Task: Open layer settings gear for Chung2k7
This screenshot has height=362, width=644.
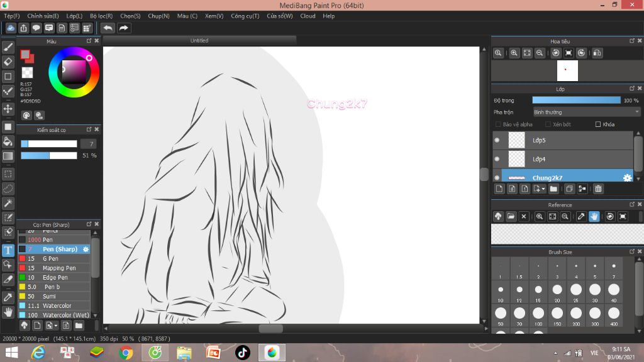Action: point(627,178)
